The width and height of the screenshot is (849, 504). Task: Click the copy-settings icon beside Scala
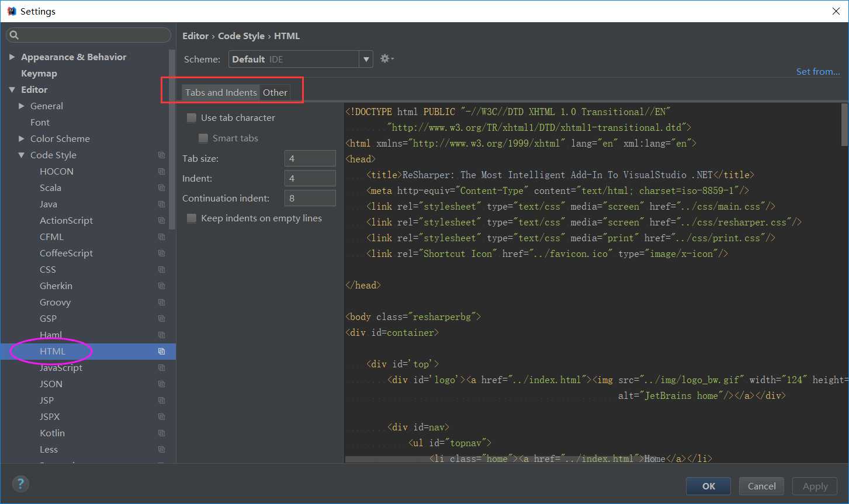(x=161, y=187)
